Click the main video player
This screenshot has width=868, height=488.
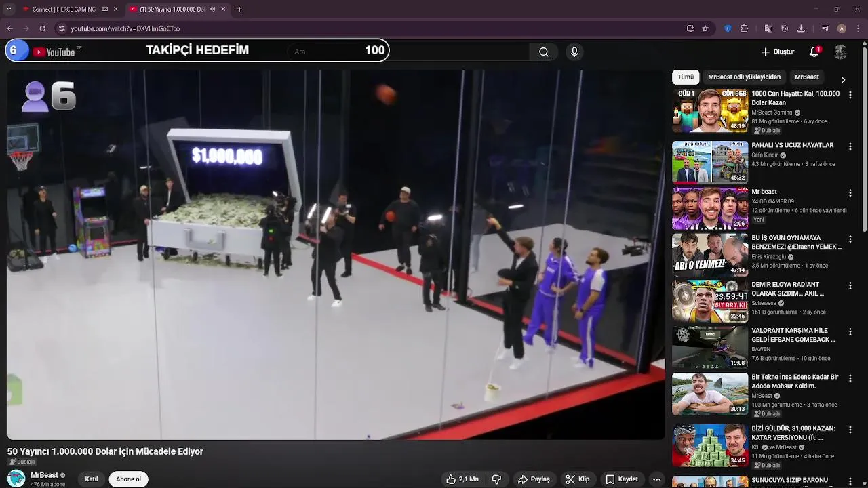336,255
